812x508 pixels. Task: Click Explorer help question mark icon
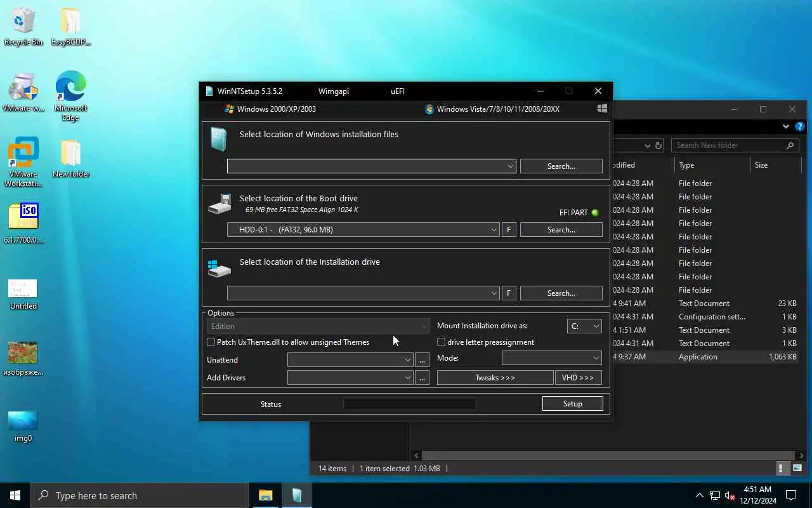click(800, 127)
